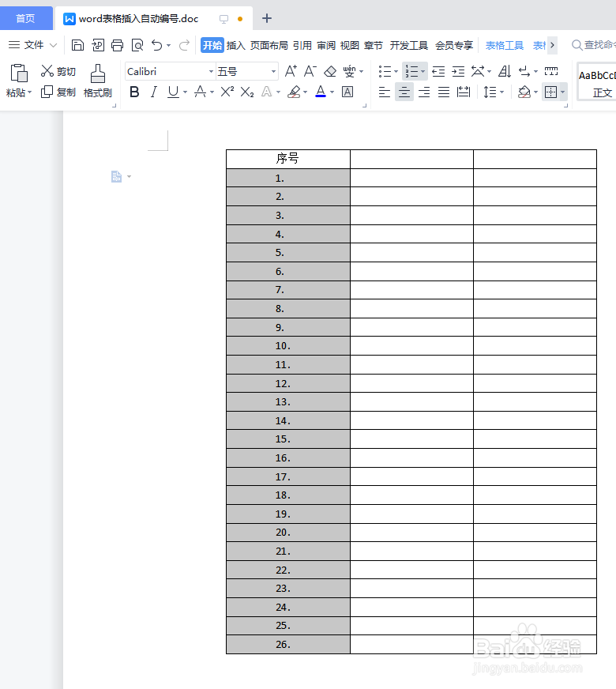Click the tab ruler icon in paragraph group

[551, 71]
